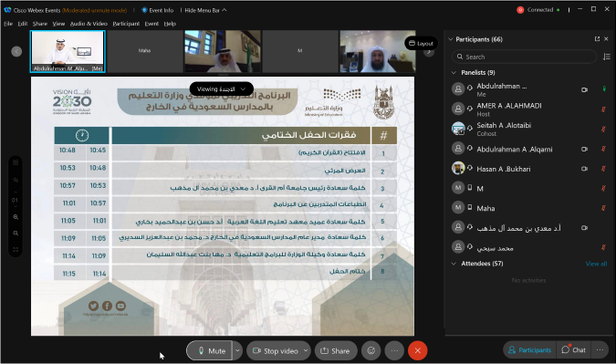Open panel options ellipsis beside Chat

pyautogui.click(x=600, y=350)
